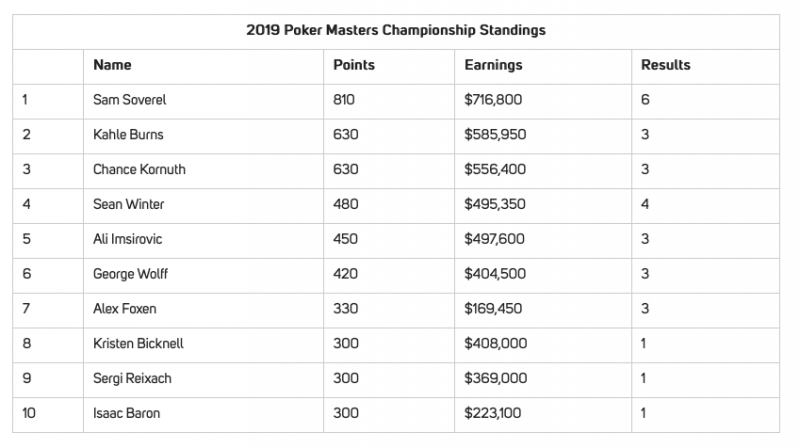
Task: Click the table title 2019 Poker Masters Championship Standings
Action: click(x=395, y=31)
